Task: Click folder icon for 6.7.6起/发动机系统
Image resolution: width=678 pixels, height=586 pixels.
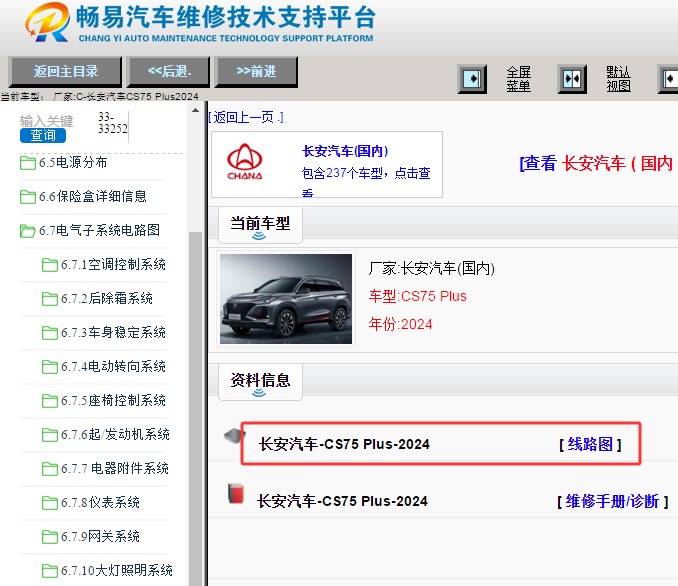Action: pyautogui.click(x=50, y=435)
